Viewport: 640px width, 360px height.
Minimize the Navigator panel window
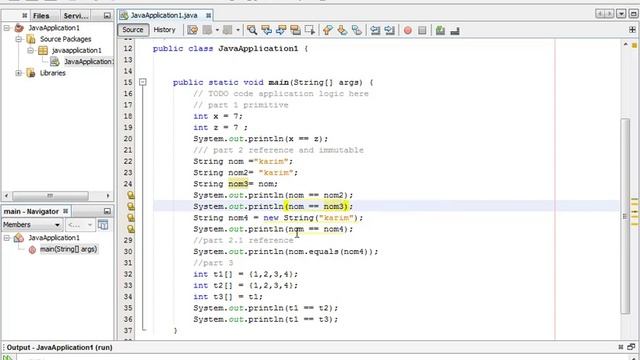[107, 211]
